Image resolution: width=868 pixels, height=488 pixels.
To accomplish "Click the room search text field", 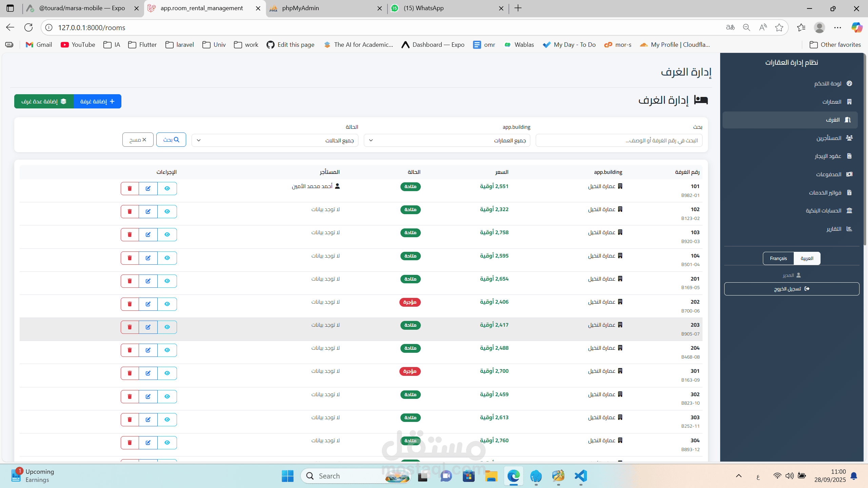I will (x=619, y=140).
